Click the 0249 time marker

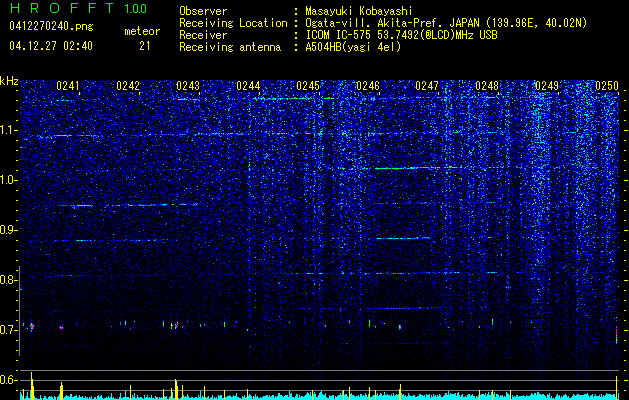pyautogui.click(x=547, y=86)
